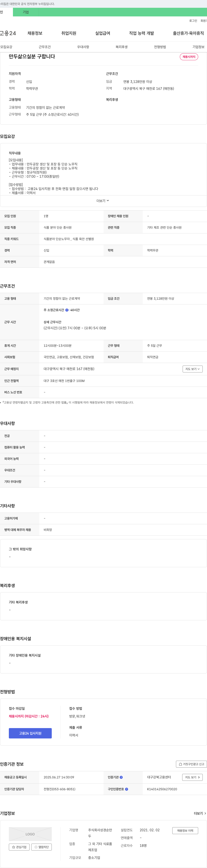Jump to the 기업정보 section tab
Viewport: 207px width, 868px height.
click(x=198, y=47)
